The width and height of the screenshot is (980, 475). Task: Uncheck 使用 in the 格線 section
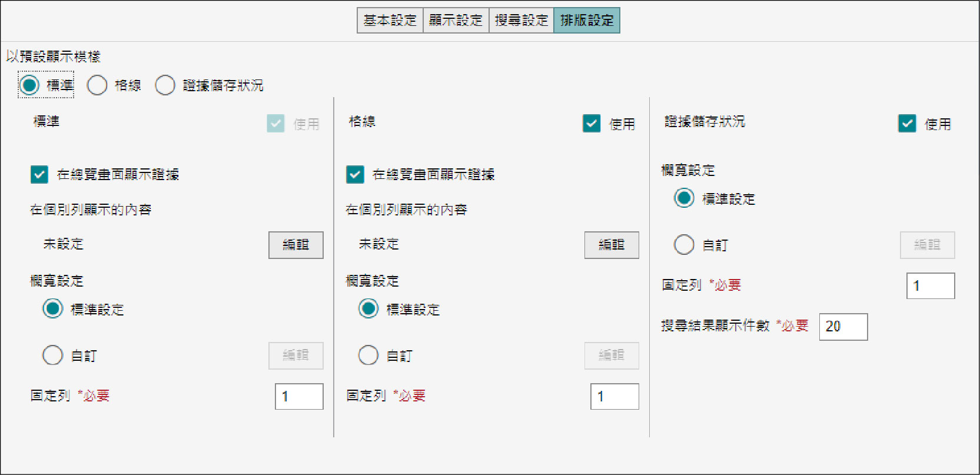tap(592, 124)
